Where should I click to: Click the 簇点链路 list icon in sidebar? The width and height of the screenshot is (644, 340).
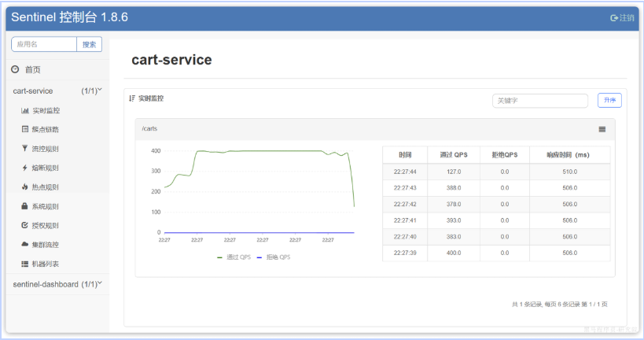point(25,130)
